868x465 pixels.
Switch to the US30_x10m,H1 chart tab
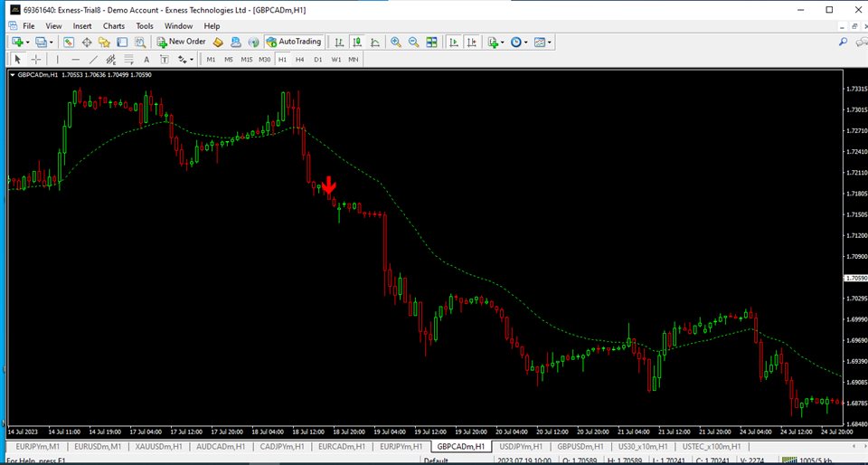click(x=644, y=446)
